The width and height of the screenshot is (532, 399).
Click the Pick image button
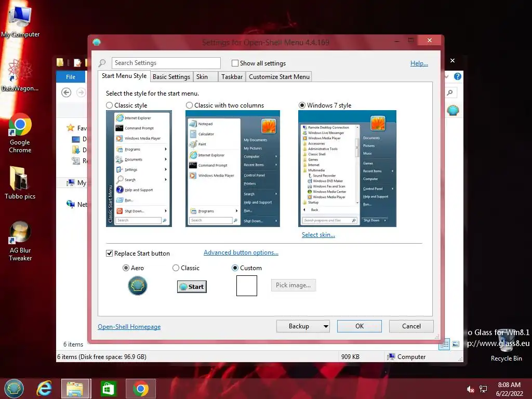pos(293,285)
